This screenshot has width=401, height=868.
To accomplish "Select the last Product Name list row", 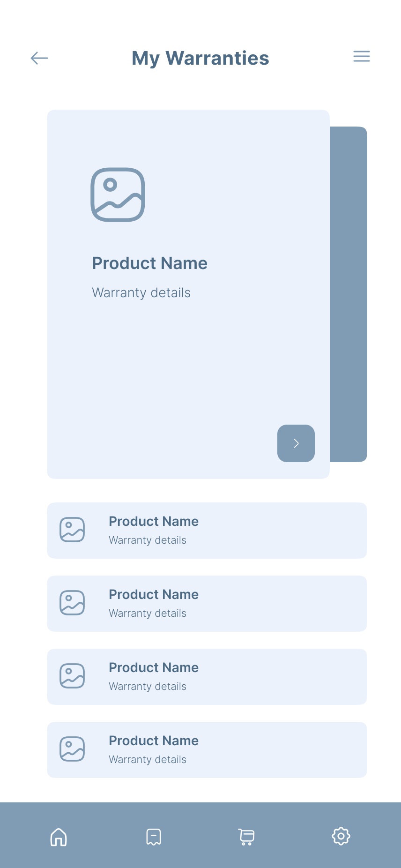I will (x=234, y=750).
